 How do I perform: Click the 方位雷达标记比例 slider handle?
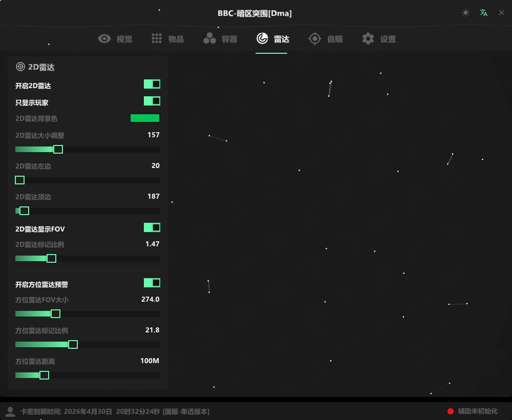(73, 345)
